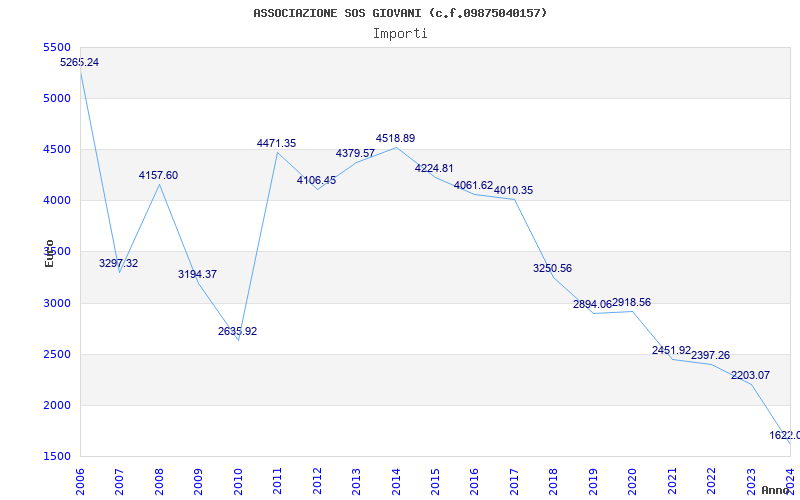800x500 pixels.
Task: Click the 2451.92 data label
Action: pos(671,351)
